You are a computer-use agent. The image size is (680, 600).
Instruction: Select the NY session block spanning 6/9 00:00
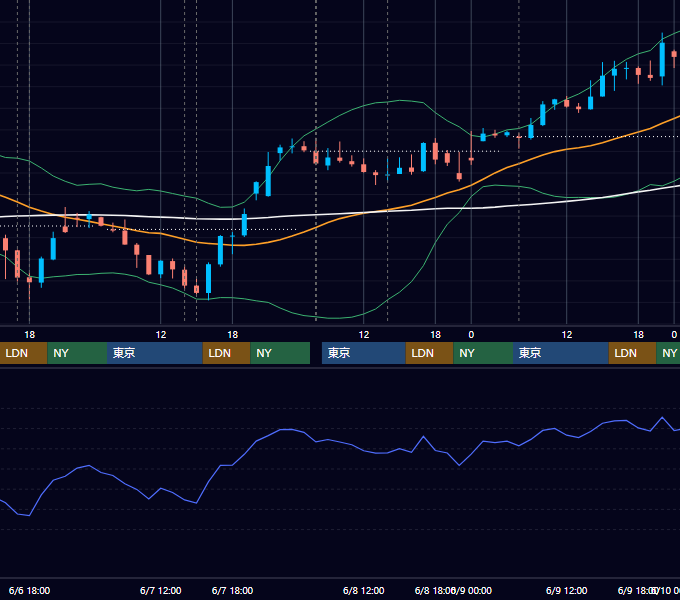483,353
